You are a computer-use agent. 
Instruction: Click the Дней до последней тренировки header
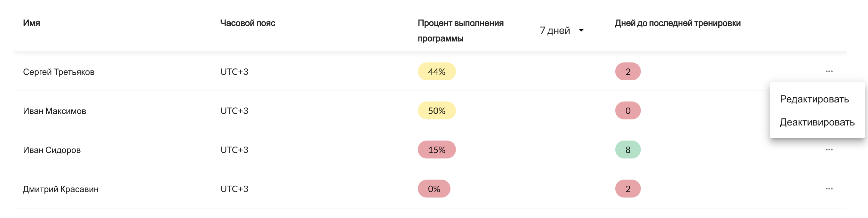tap(677, 23)
